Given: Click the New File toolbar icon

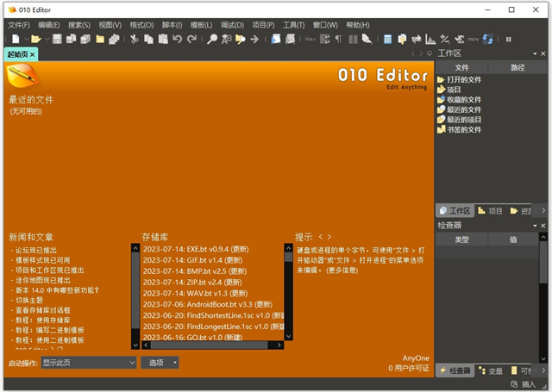Looking at the screenshot, I should 15,39.
